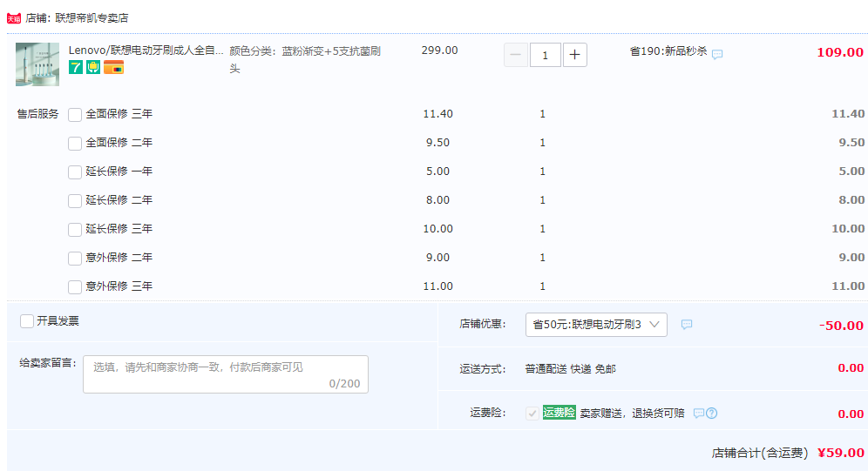Image resolution: width=868 pixels, height=471 pixels.
Task: Enable the 开具发票 invoice checkbox
Action: [26, 321]
